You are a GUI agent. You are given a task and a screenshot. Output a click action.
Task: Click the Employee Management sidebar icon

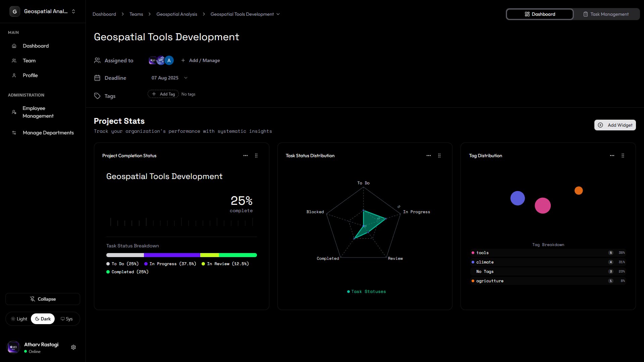14,112
